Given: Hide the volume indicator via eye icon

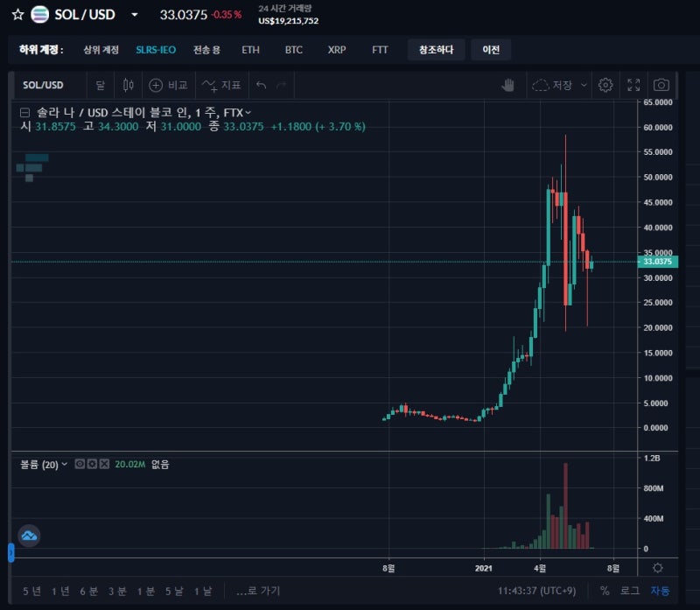Looking at the screenshot, I should (80, 464).
